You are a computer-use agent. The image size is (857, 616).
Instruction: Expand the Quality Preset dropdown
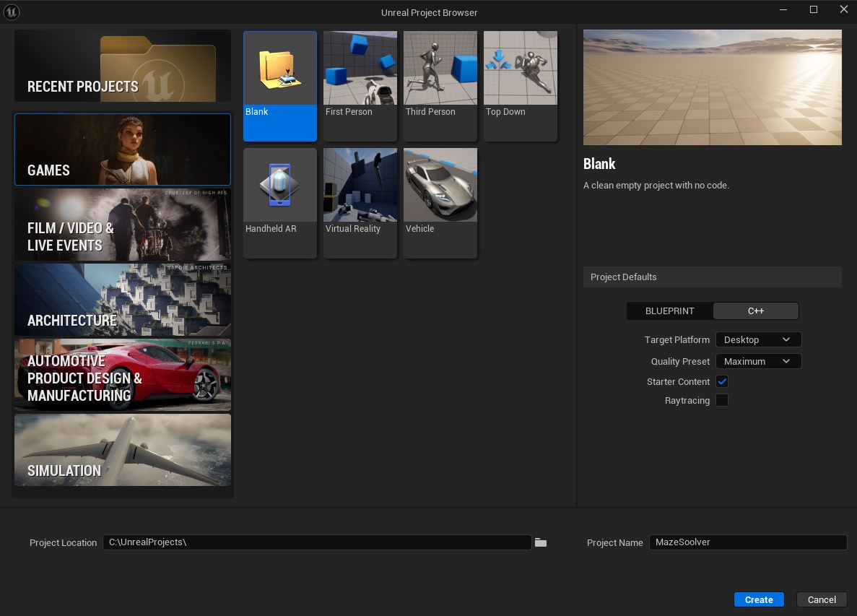pos(758,361)
